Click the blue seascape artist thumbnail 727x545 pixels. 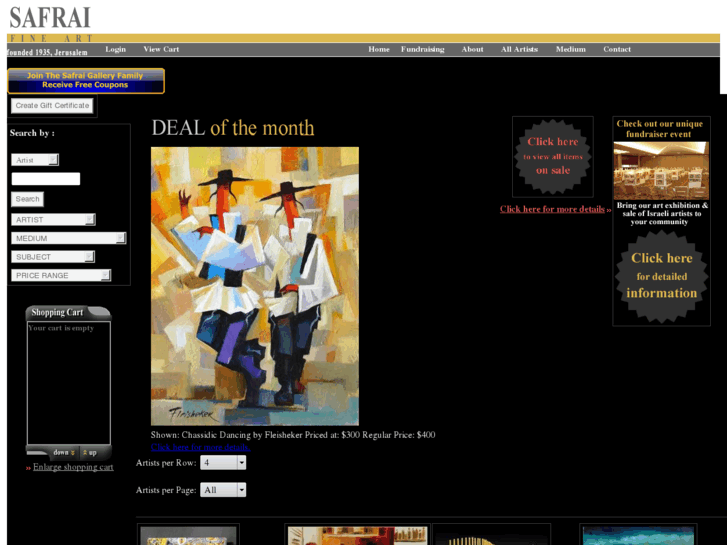(x=638, y=536)
